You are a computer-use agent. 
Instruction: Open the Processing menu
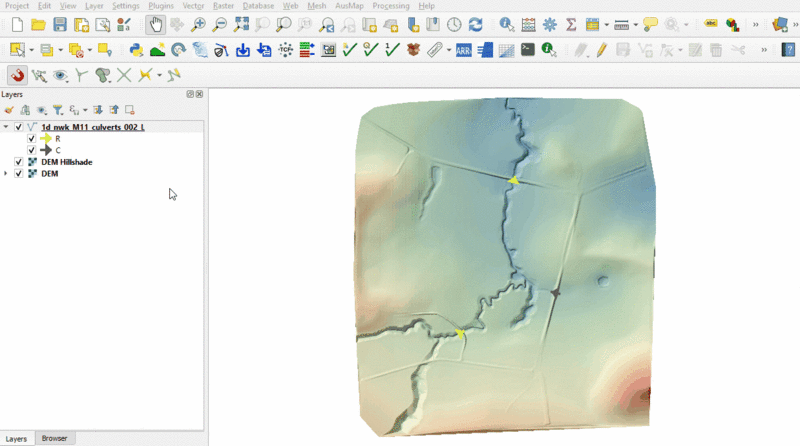390,6
